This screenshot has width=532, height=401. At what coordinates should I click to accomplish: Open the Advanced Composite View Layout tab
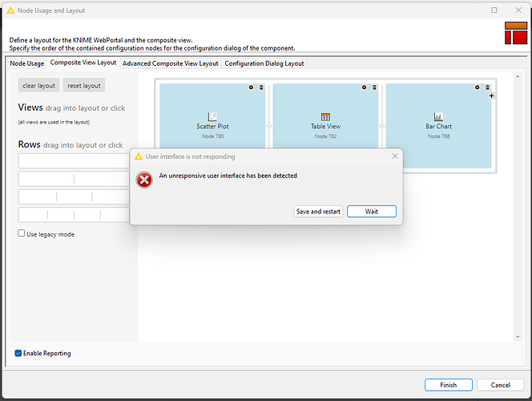[x=170, y=63]
